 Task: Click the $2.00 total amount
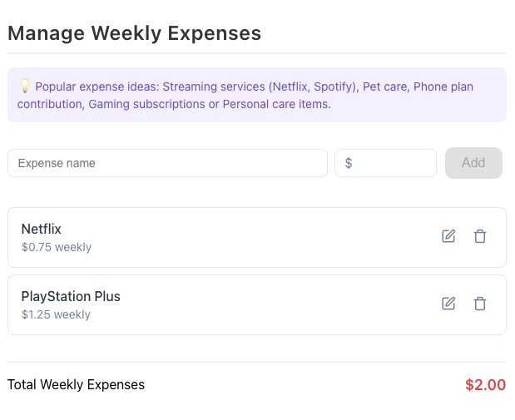[485, 385]
